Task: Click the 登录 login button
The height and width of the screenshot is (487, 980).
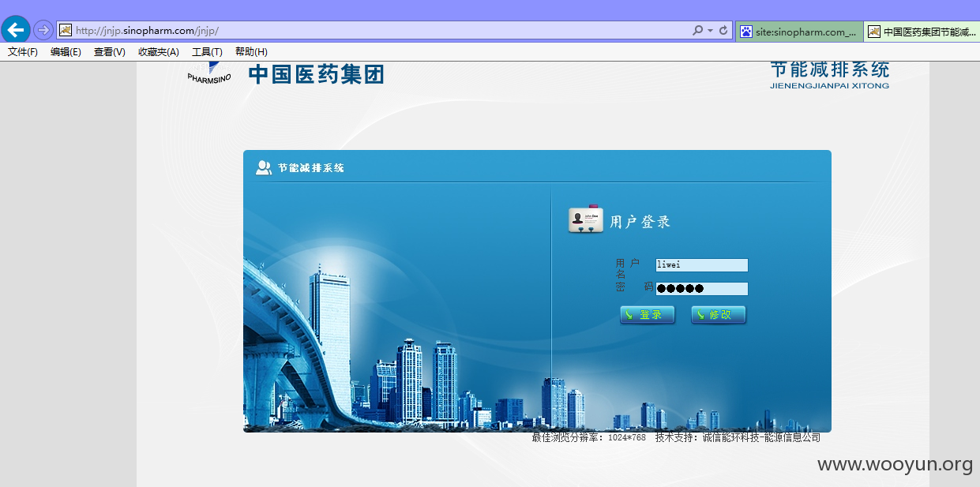Action: (648, 315)
